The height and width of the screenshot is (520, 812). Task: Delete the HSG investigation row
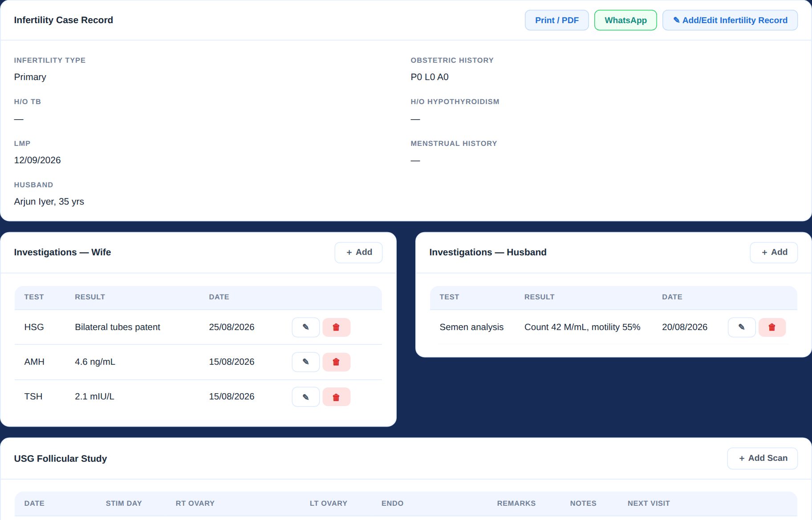tap(336, 327)
